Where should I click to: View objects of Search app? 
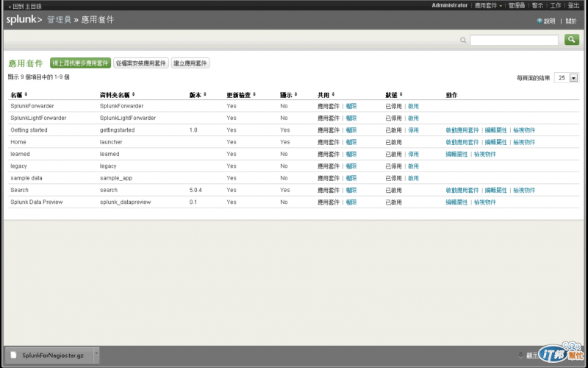coord(524,191)
